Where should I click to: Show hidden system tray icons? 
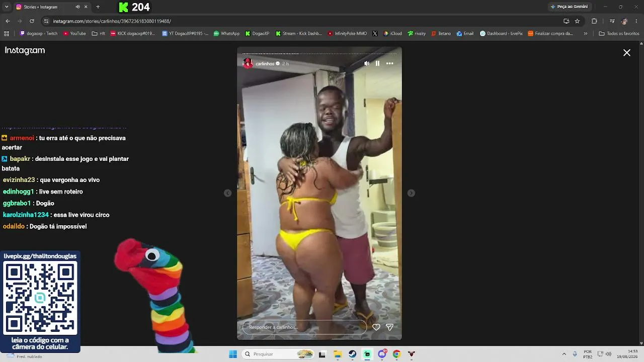pyautogui.click(x=564, y=354)
